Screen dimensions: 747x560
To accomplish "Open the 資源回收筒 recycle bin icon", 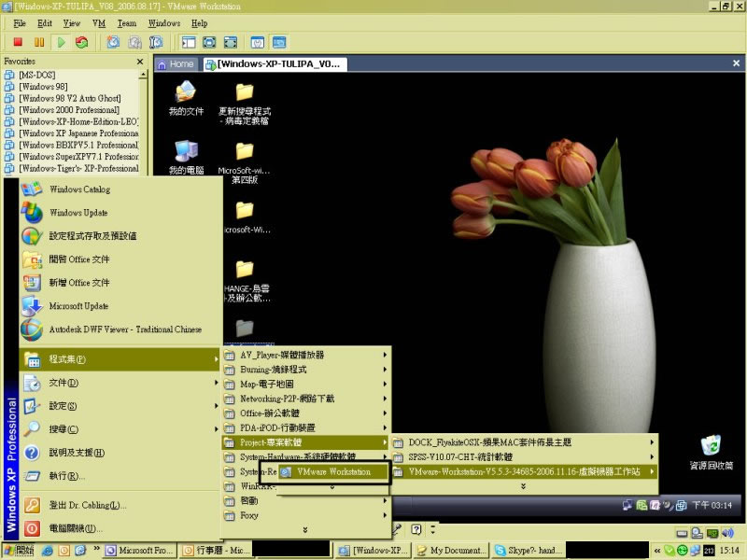I will (712, 452).
